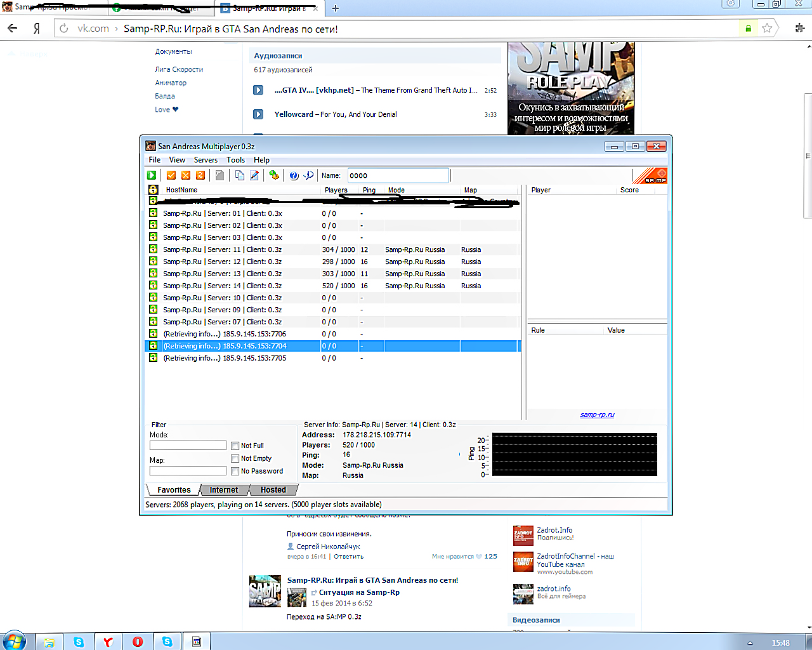Switch to the Favorites tab

174,490
